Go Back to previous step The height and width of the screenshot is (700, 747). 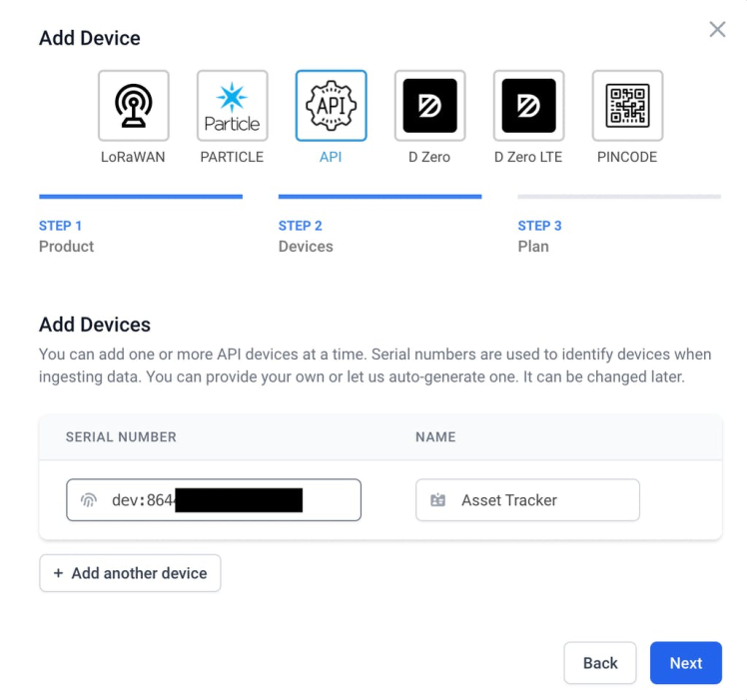(600, 663)
